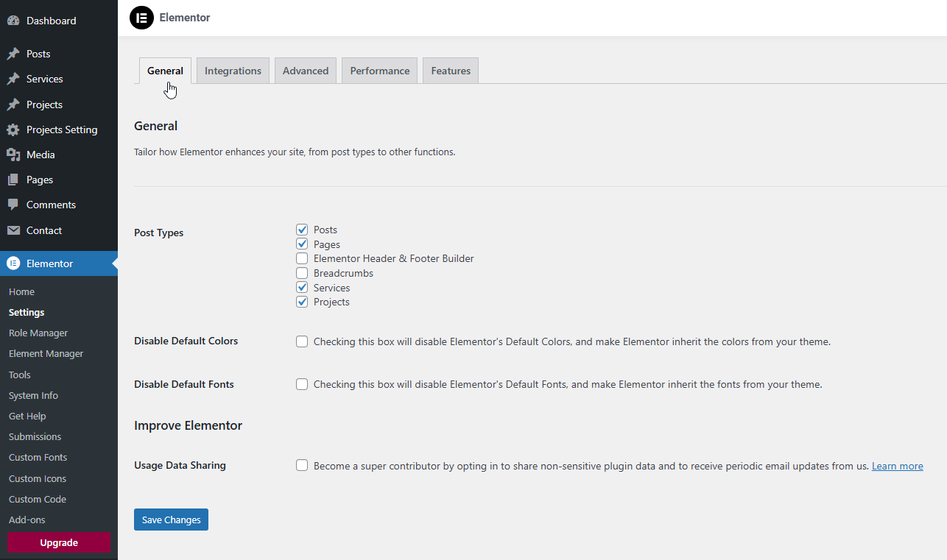Screen dimensions: 947x560
Task: Click the Upgrade button in sidebar
Action: [x=59, y=542]
